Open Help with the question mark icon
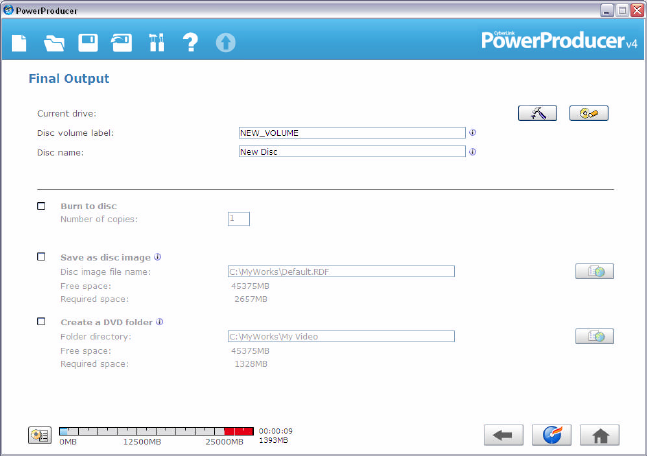This screenshot has height=456, width=647. tap(190, 43)
